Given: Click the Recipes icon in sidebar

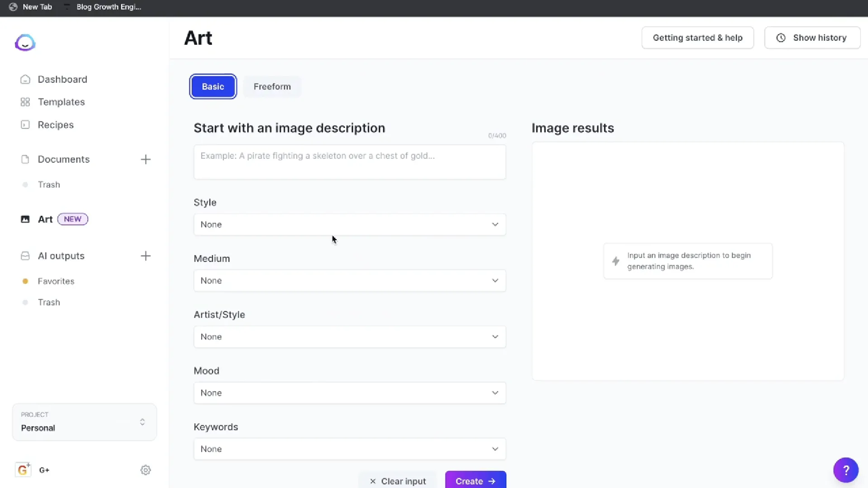Looking at the screenshot, I should [25, 125].
